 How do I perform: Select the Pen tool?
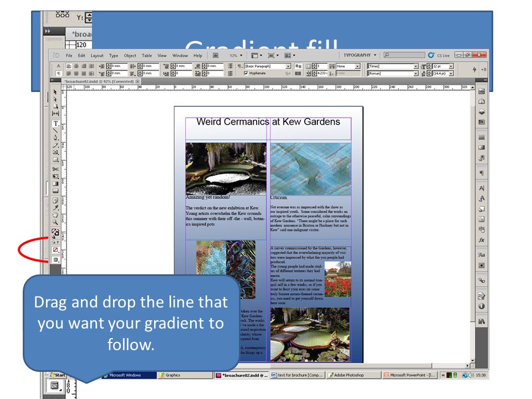[x=55, y=138]
